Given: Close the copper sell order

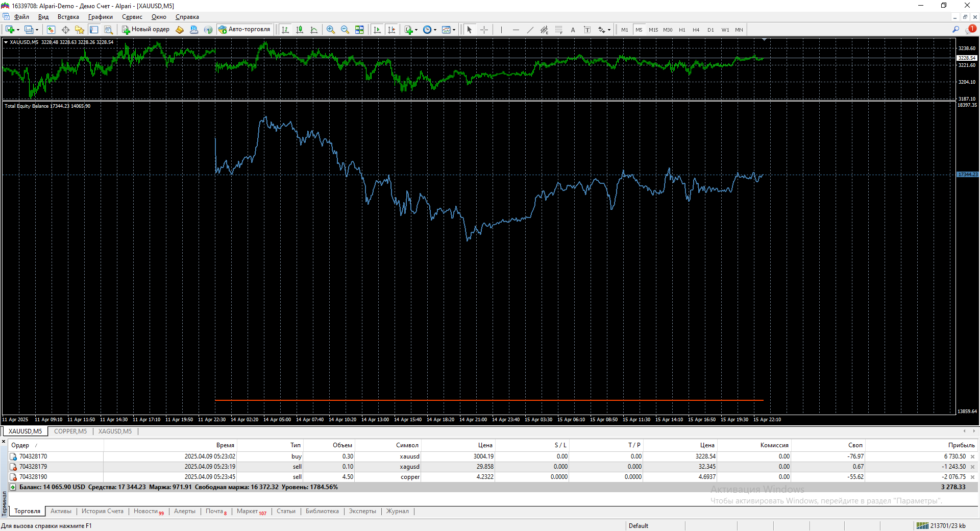Looking at the screenshot, I should pos(972,477).
